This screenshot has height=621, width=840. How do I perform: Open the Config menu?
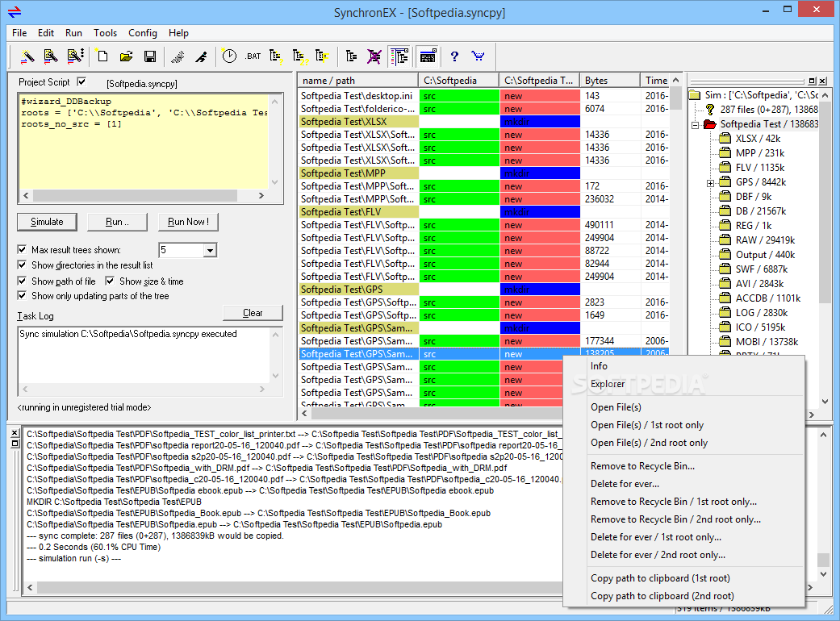click(x=143, y=33)
